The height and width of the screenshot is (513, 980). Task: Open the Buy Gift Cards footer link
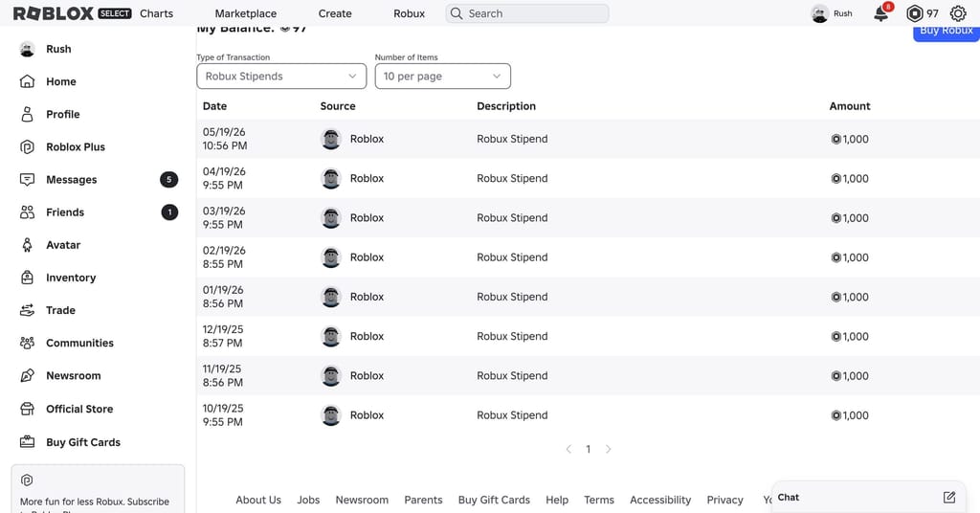(494, 500)
